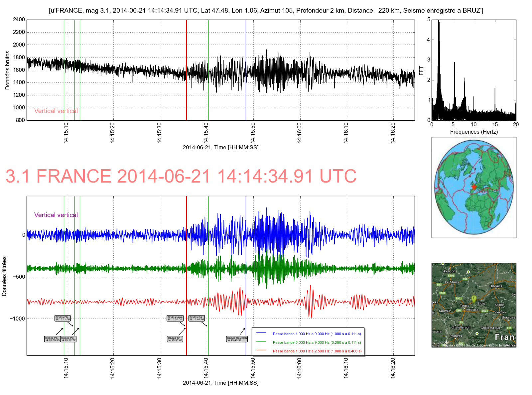Click Parc Naturel du Perche marker icon
The height and width of the screenshot is (395, 532).
pyautogui.click(x=468, y=272)
